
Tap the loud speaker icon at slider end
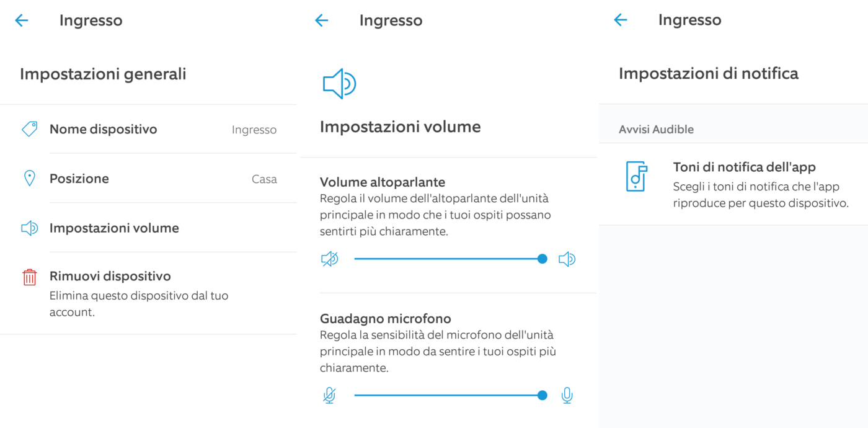click(567, 259)
